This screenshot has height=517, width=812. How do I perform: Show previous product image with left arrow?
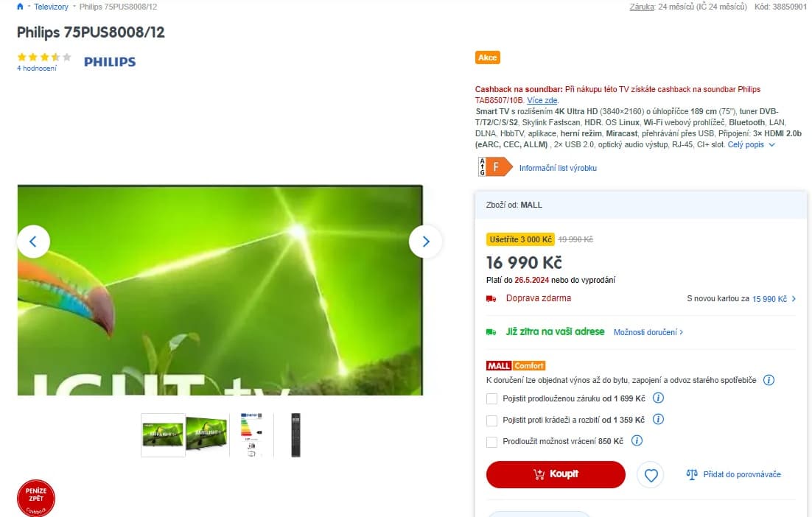(33, 241)
